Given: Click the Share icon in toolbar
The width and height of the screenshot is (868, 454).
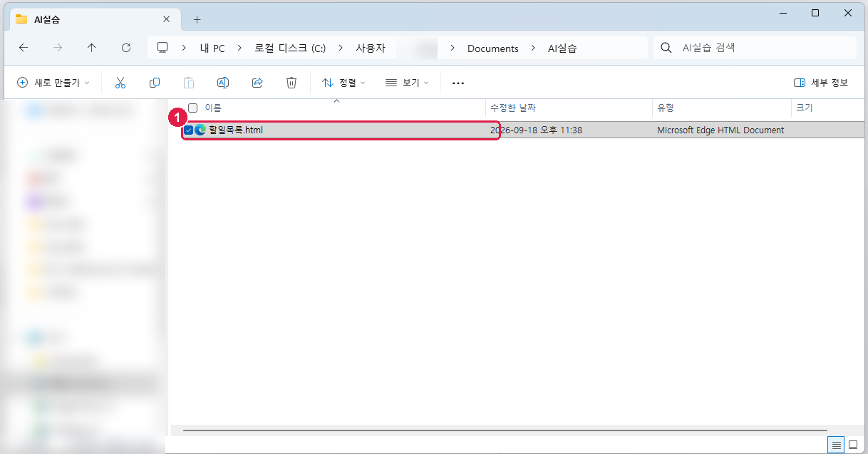Looking at the screenshot, I should click(257, 83).
